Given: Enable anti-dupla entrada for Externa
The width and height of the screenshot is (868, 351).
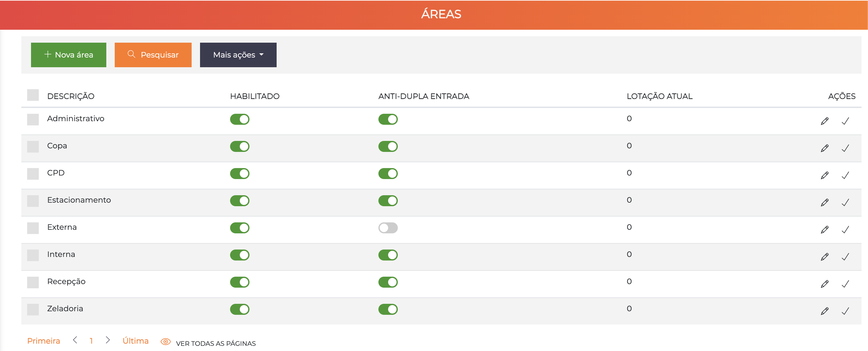Looking at the screenshot, I should point(388,228).
